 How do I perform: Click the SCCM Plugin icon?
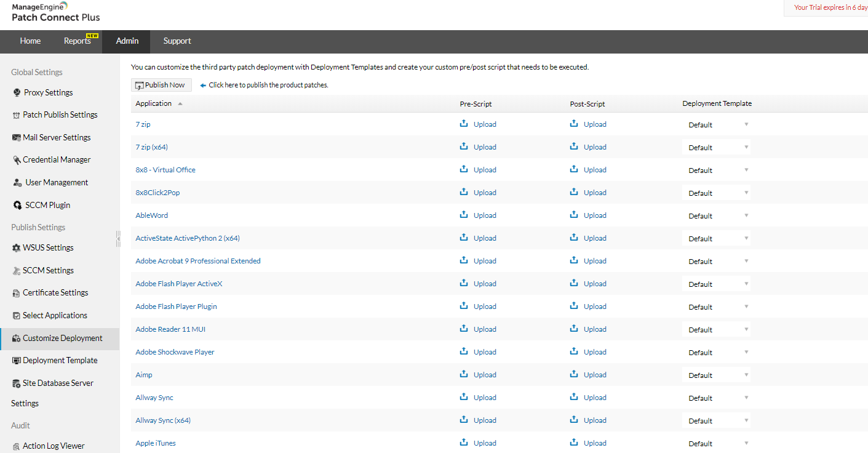click(18, 205)
